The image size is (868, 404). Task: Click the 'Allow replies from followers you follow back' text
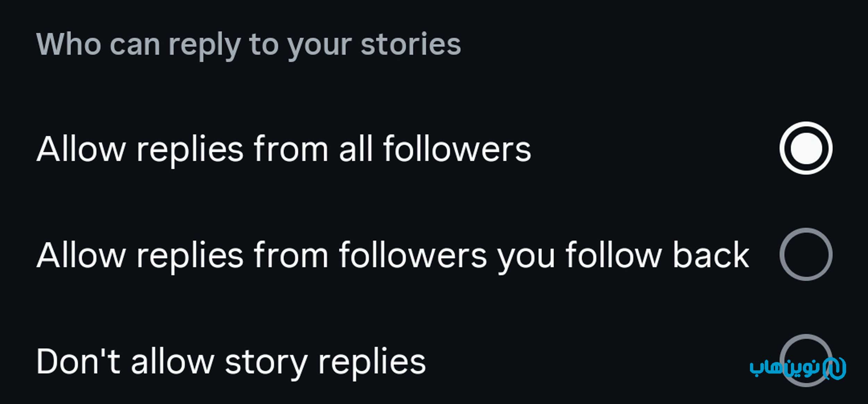click(x=392, y=255)
